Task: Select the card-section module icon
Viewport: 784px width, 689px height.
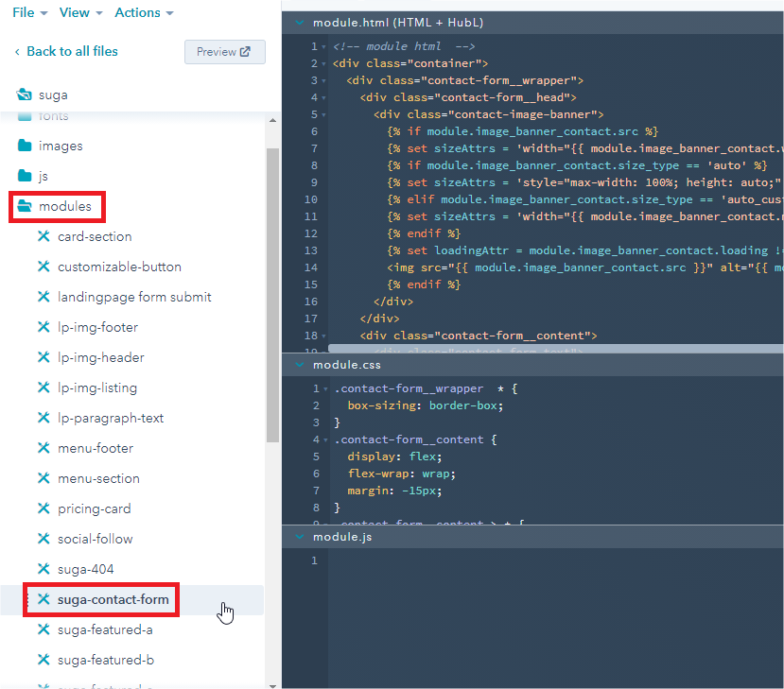Action: pos(43,236)
